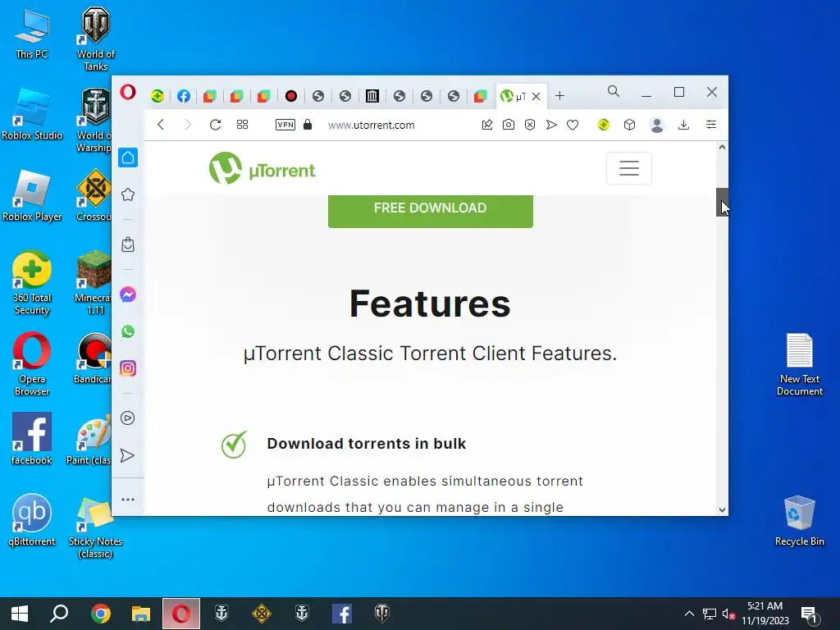
Task: Add page to bookmarks with heart icon
Action: pyautogui.click(x=573, y=125)
